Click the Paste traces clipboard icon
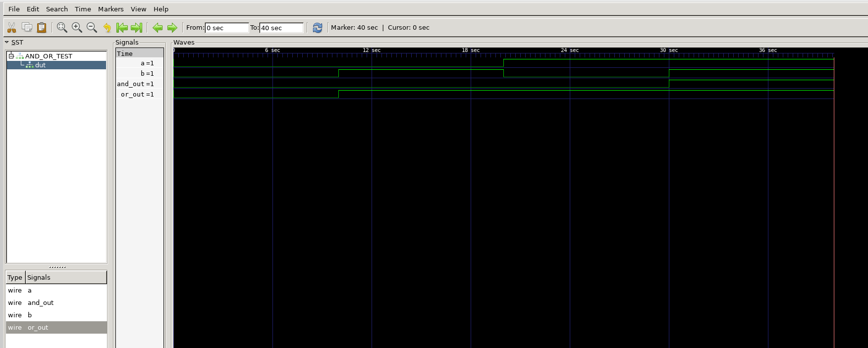 coord(42,28)
